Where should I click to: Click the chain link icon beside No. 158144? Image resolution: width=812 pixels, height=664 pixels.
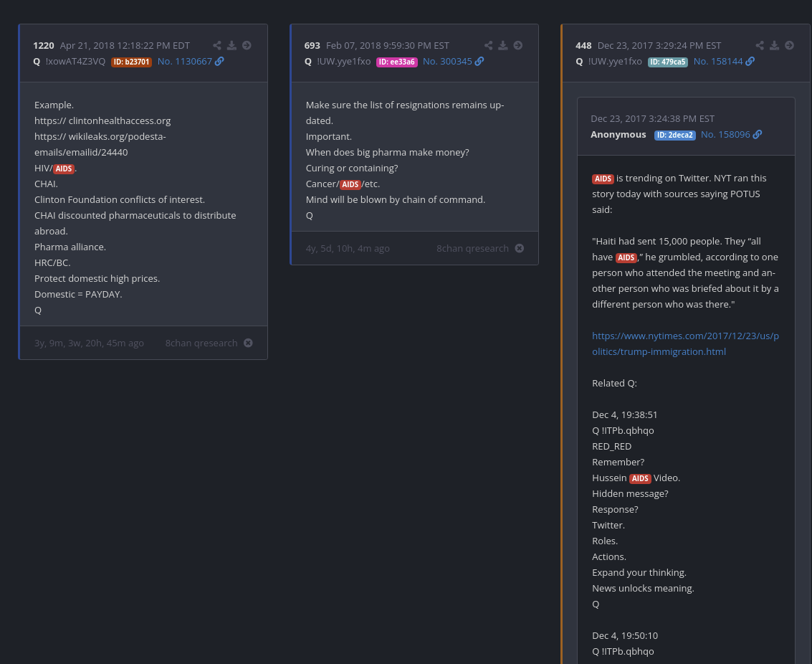750,61
